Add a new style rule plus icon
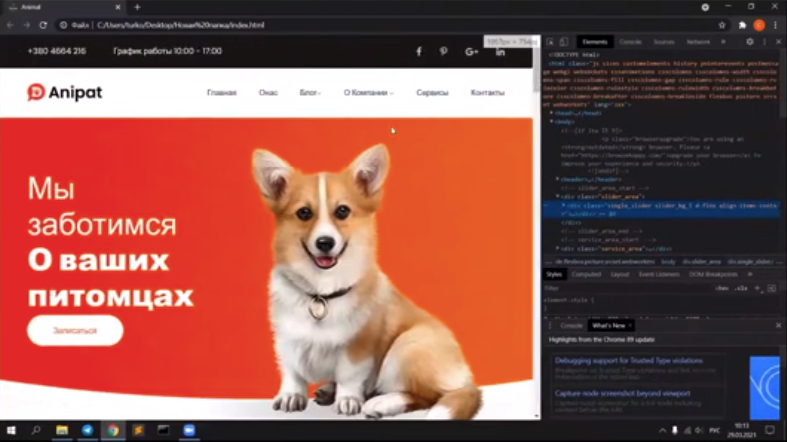Image resolution: width=787 pixels, height=442 pixels. 757,288
